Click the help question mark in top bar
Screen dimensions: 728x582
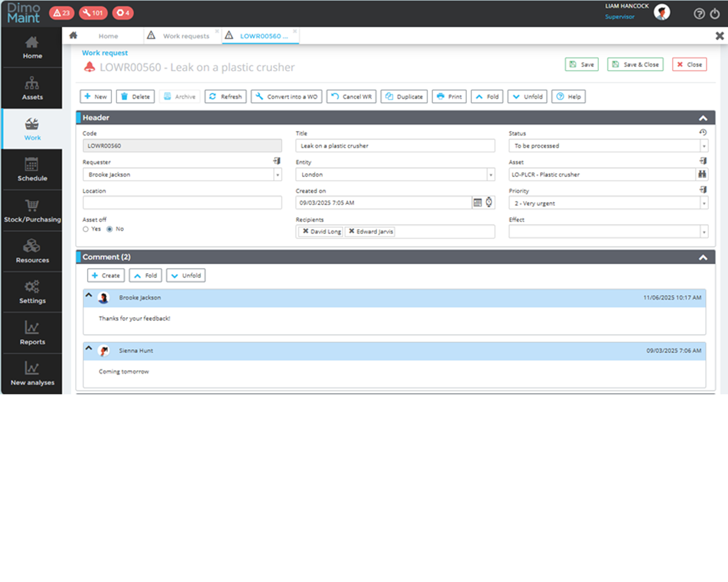pyautogui.click(x=699, y=14)
